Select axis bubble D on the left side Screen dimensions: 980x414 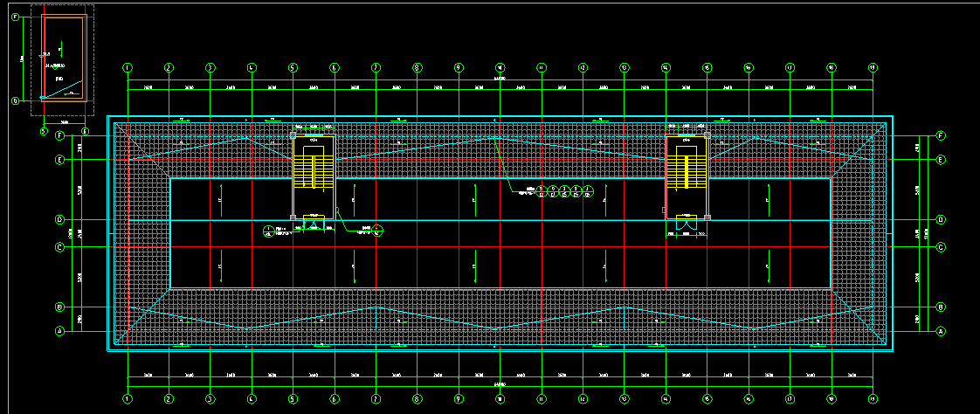(60, 219)
